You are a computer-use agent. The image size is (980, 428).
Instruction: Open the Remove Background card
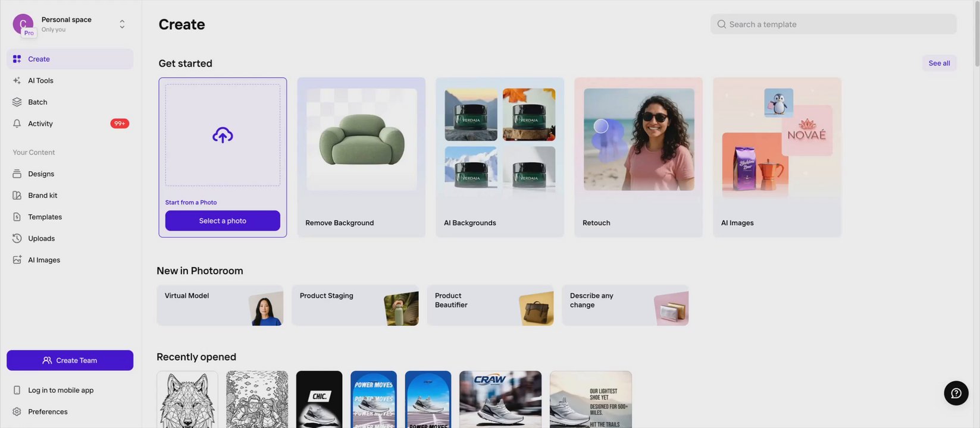coord(361,158)
